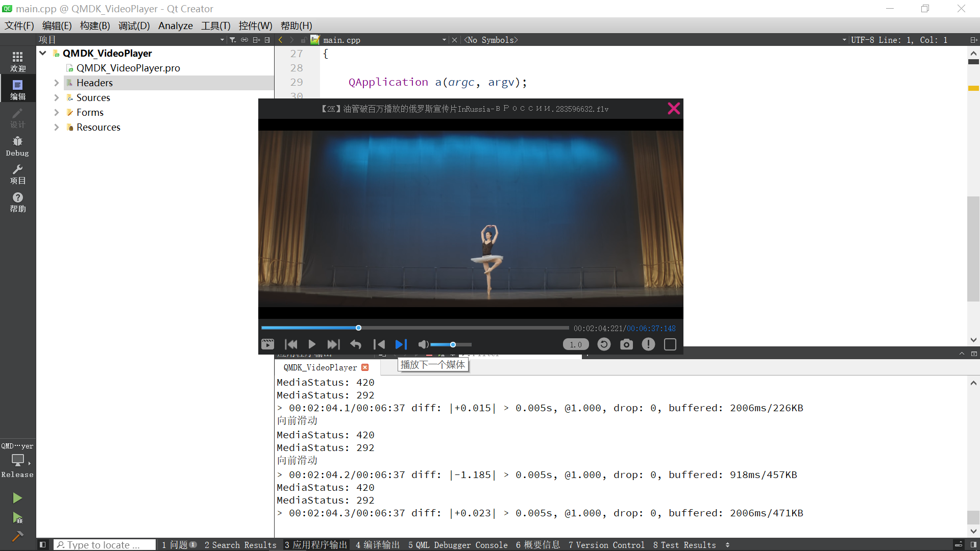Click the undo arrow player icon
Screen dimensions: 980x551
tap(356, 344)
